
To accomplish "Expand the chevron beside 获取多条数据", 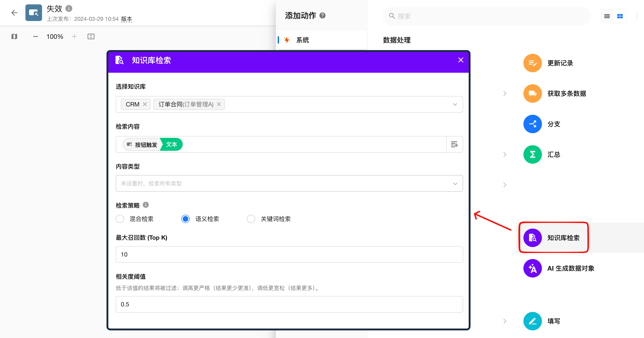I will click(505, 94).
